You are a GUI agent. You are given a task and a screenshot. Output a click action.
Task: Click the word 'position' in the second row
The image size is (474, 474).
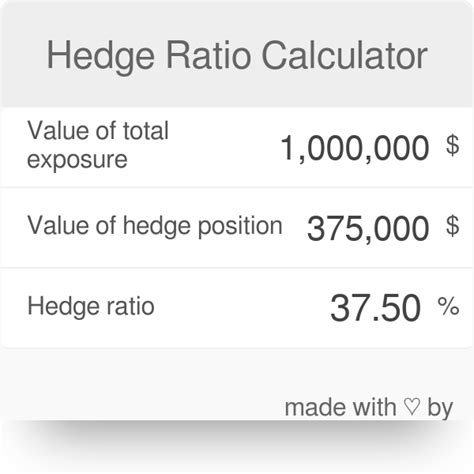tap(240, 227)
